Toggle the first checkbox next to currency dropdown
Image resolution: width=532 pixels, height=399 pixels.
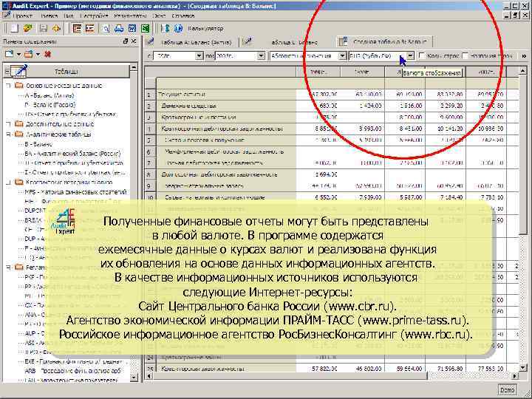[421, 55]
